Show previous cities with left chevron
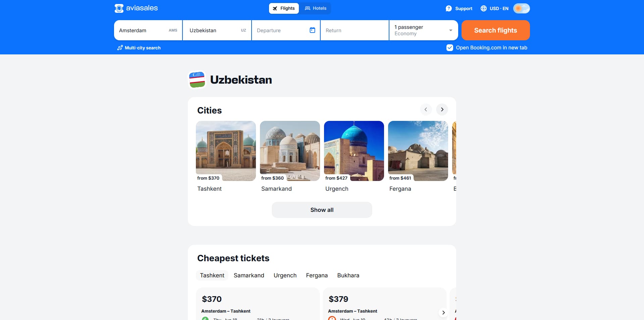The width and height of the screenshot is (644, 320). 426,109
